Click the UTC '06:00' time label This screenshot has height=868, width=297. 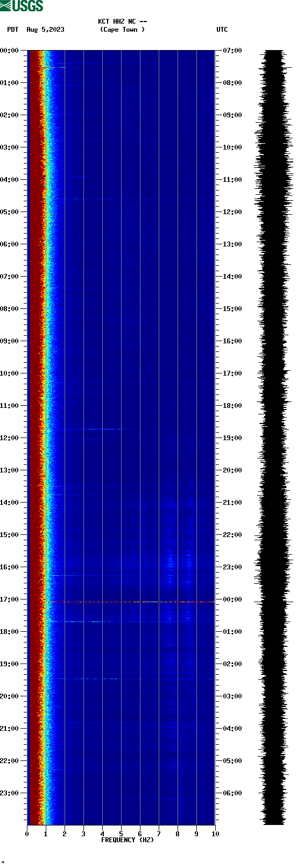pos(232,793)
